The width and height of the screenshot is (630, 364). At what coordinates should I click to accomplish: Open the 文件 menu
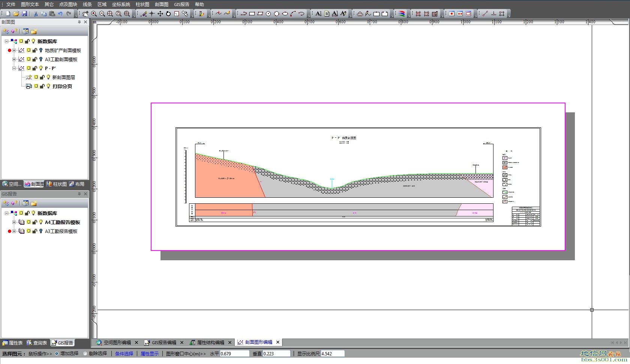tap(11, 4)
